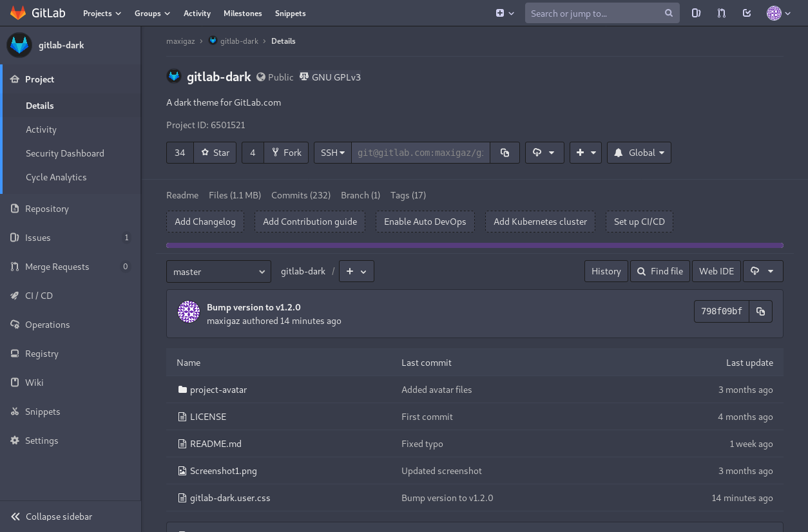Open the Project section in the sidebar
Image resolution: width=808 pixels, height=532 pixels.
pos(71,79)
